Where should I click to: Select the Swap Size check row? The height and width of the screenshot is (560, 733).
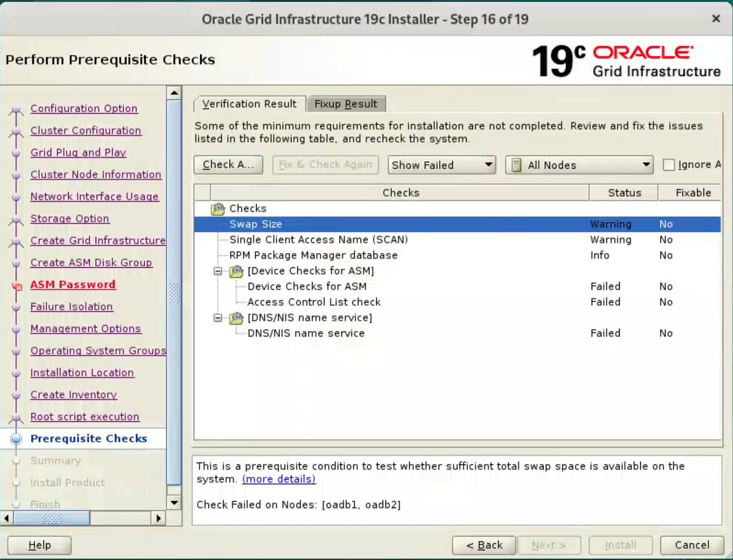457,224
